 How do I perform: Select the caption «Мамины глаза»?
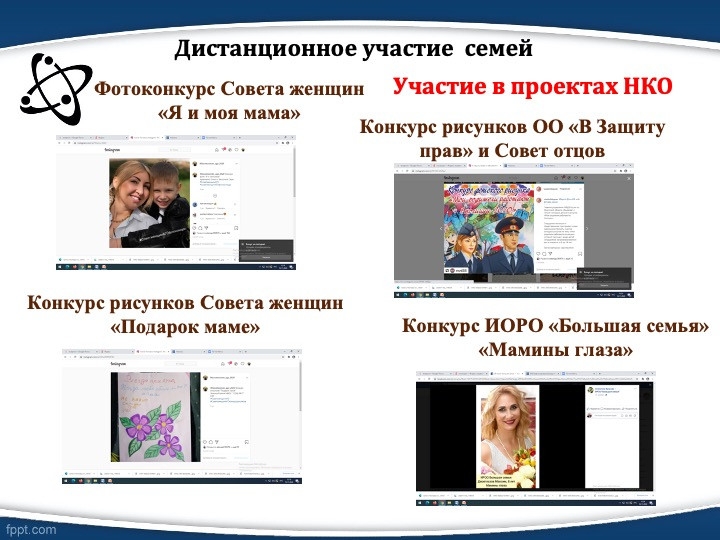coord(555,350)
